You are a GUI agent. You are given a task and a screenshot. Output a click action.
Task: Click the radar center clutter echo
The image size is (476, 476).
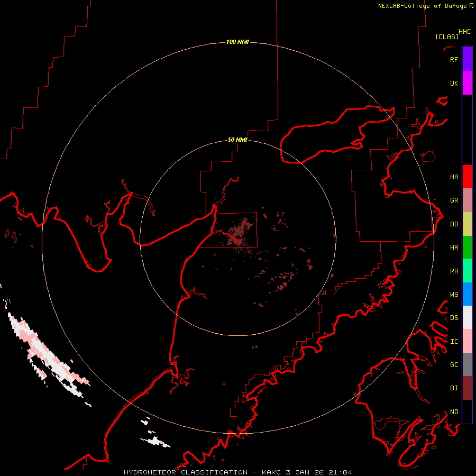tap(237, 234)
